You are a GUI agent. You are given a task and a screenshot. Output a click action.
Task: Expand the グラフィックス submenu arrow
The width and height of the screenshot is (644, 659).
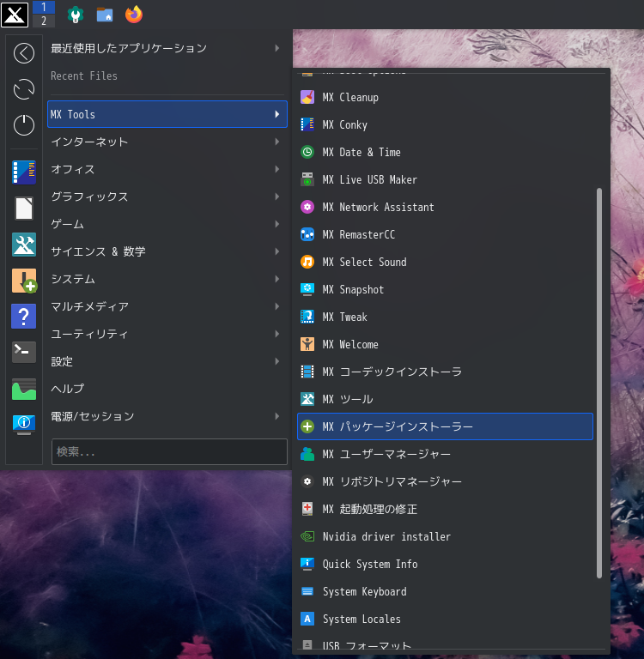tap(276, 196)
